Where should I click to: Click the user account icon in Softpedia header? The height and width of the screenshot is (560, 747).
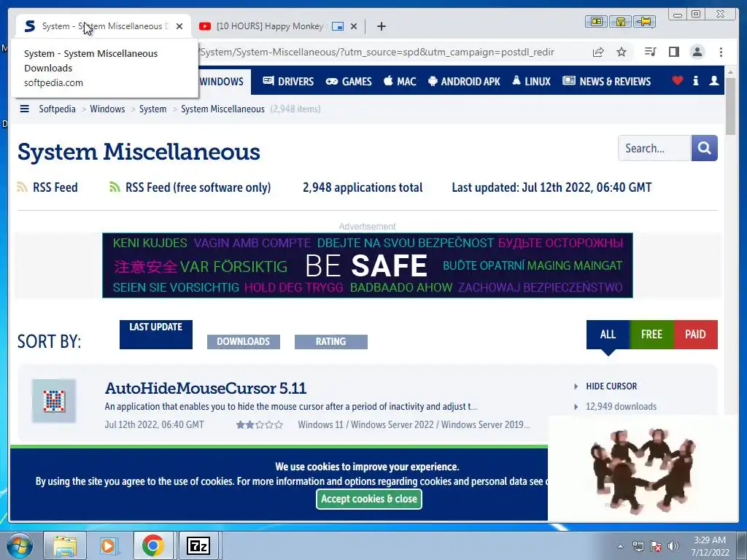pyautogui.click(x=713, y=81)
